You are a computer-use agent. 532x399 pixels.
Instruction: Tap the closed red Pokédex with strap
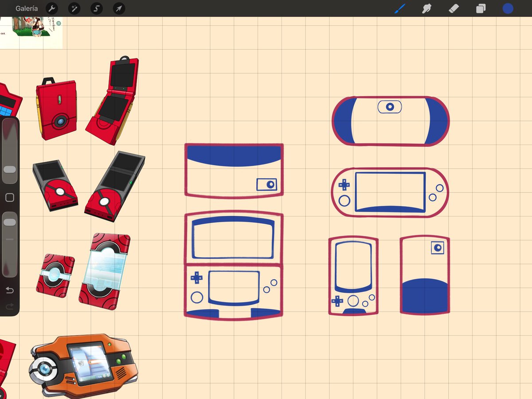pos(56,109)
